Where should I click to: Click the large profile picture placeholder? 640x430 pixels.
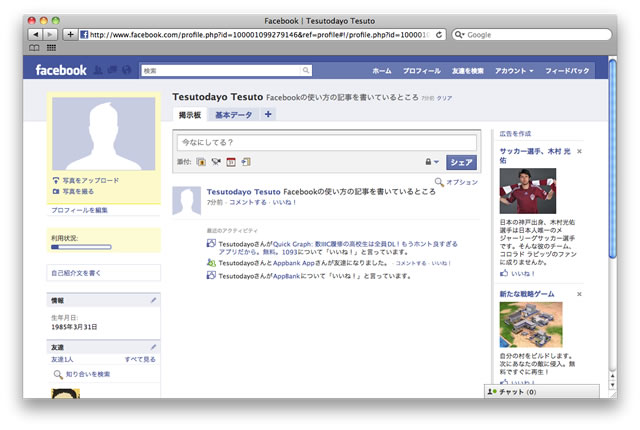[104, 134]
